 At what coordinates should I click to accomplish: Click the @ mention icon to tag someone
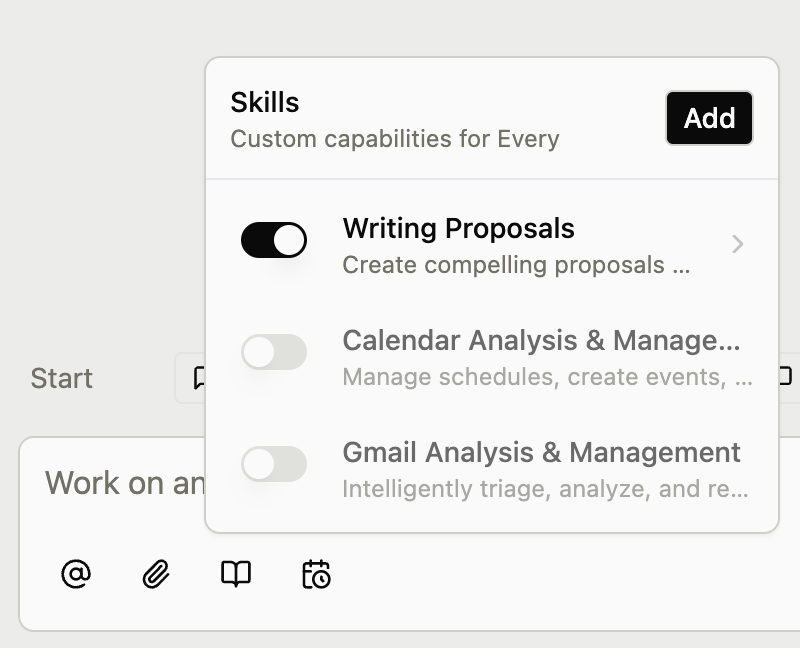[x=76, y=575]
